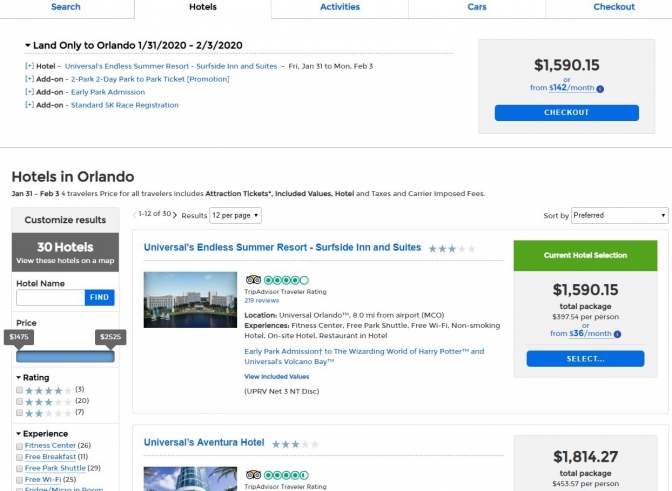This screenshot has width=672, height=491.
Task: Click Free Park Shuttle filter link
Action: (x=55, y=468)
